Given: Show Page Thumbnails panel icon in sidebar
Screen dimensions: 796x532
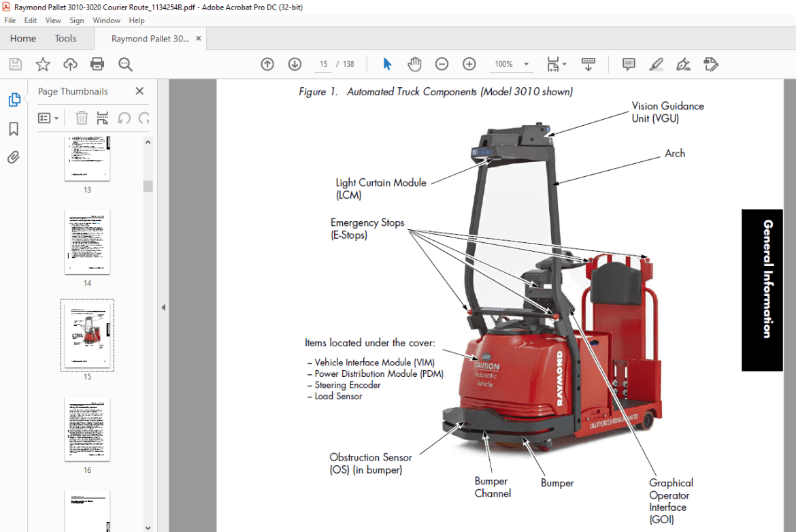Looking at the screenshot, I should (x=14, y=99).
